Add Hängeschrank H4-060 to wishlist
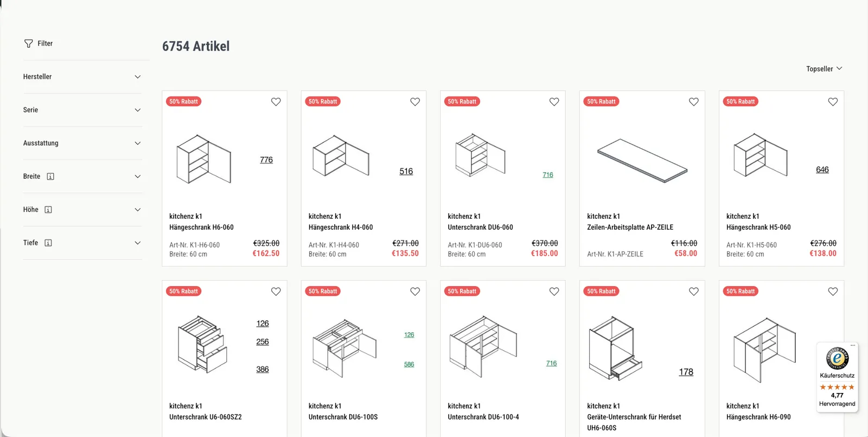 (x=415, y=102)
